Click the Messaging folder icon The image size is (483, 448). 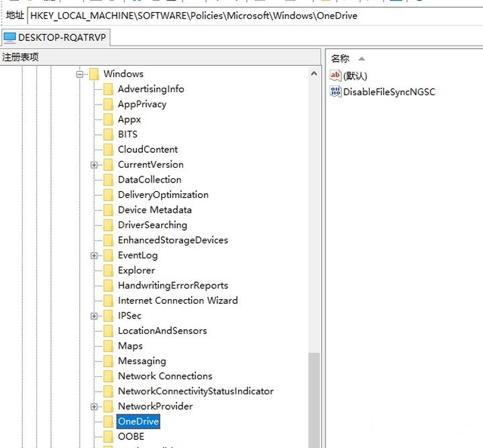(x=108, y=361)
